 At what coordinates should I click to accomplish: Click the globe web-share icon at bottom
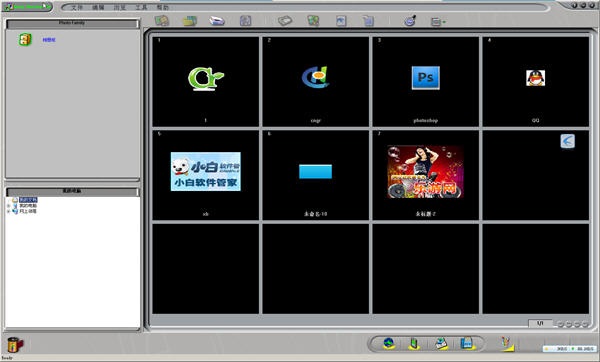(389, 343)
